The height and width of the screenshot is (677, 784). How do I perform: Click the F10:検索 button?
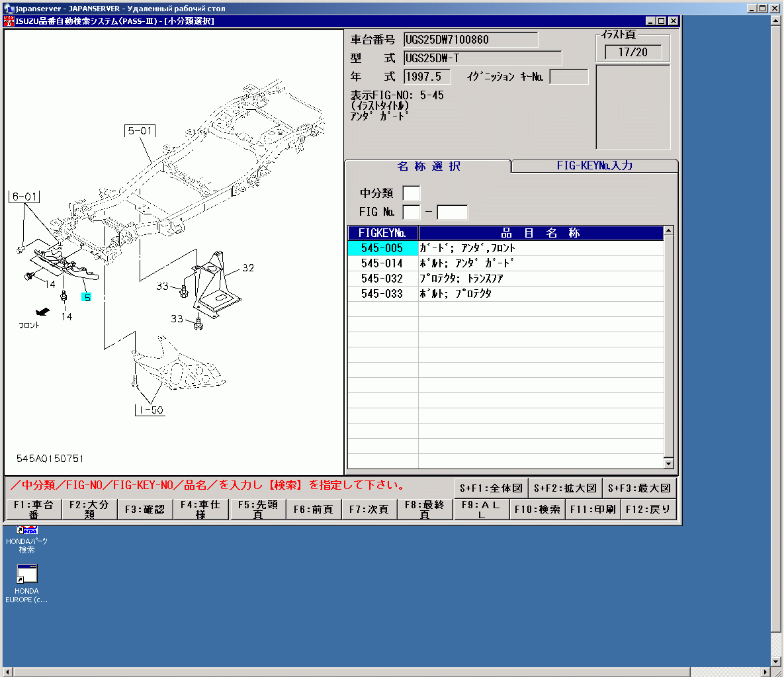[x=537, y=510]
